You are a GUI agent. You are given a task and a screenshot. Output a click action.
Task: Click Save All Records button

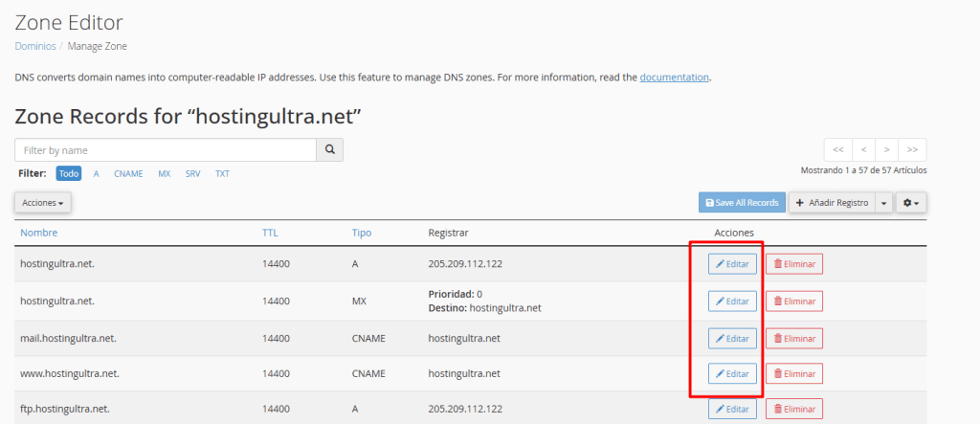[742, 203]
